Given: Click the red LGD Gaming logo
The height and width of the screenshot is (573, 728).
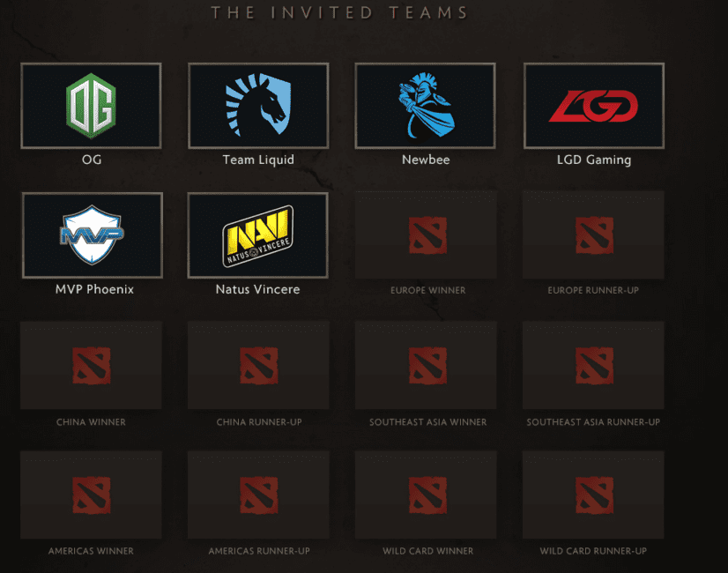Looking at the screenshot, I should [594, 106].
